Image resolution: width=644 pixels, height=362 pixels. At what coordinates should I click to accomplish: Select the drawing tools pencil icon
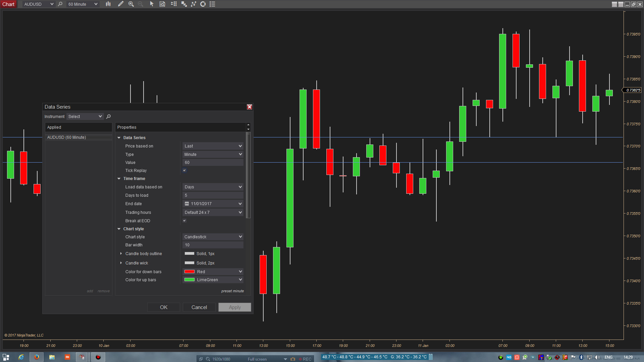[120, 4]
